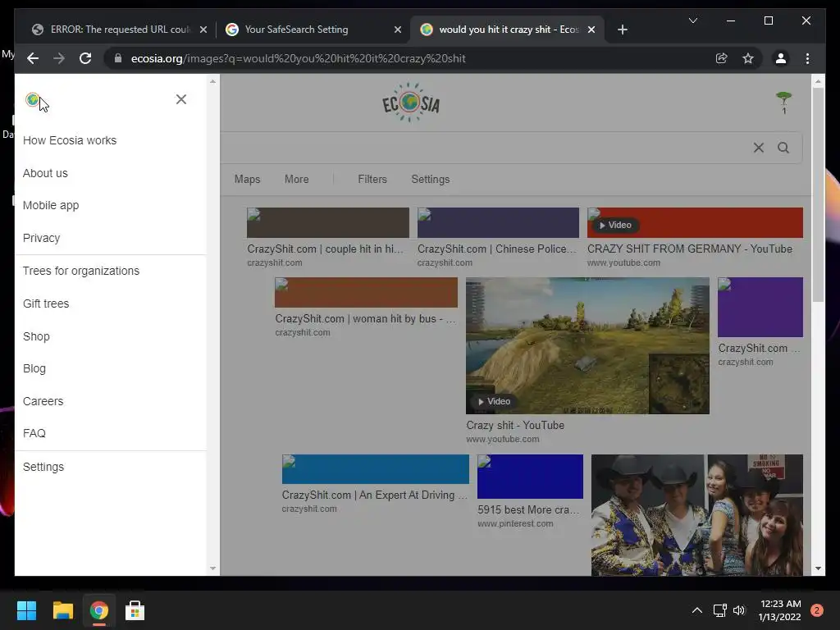Open the tab search chevron
Viewport: 840px width, 630px height.
(x=692, y=21)
